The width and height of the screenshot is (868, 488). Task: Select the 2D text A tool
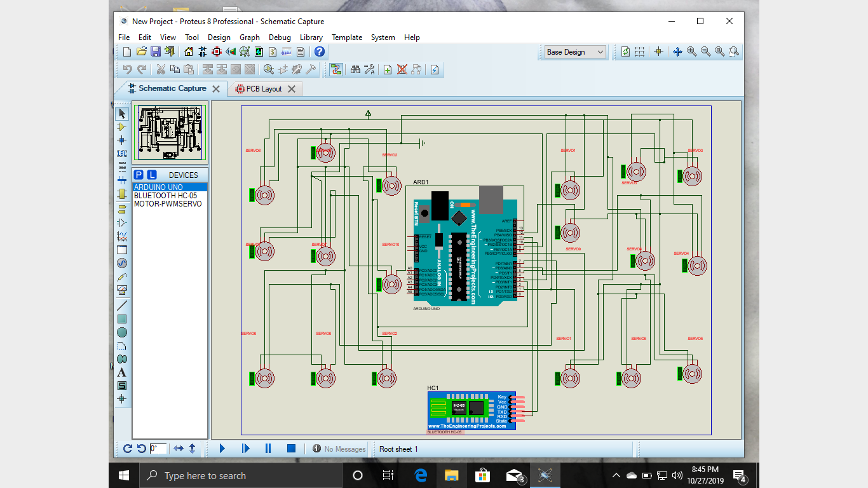(122, 372)
